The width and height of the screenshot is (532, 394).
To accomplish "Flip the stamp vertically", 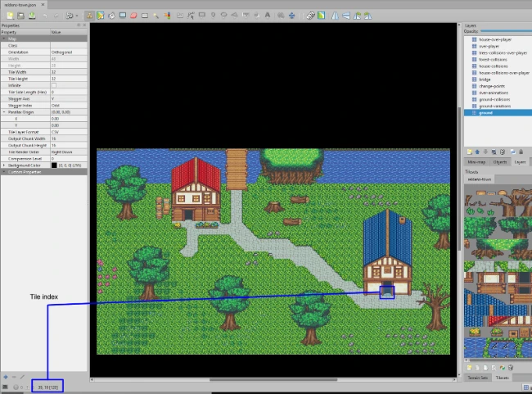I will (346, 16).
